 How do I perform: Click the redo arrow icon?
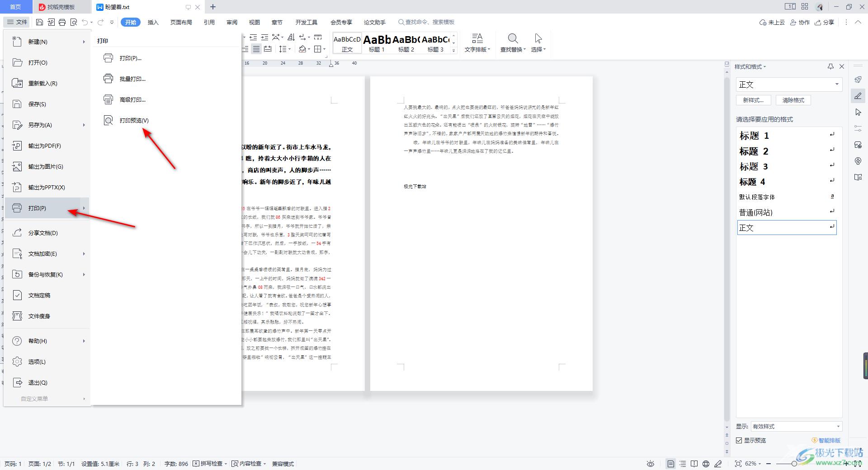tap(100, 22)
